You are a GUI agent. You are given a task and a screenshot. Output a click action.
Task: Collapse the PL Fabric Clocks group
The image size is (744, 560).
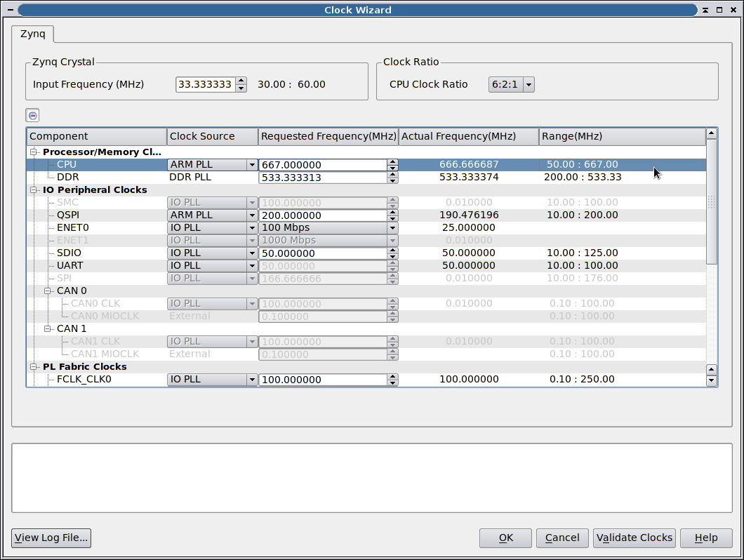[33, 367]
